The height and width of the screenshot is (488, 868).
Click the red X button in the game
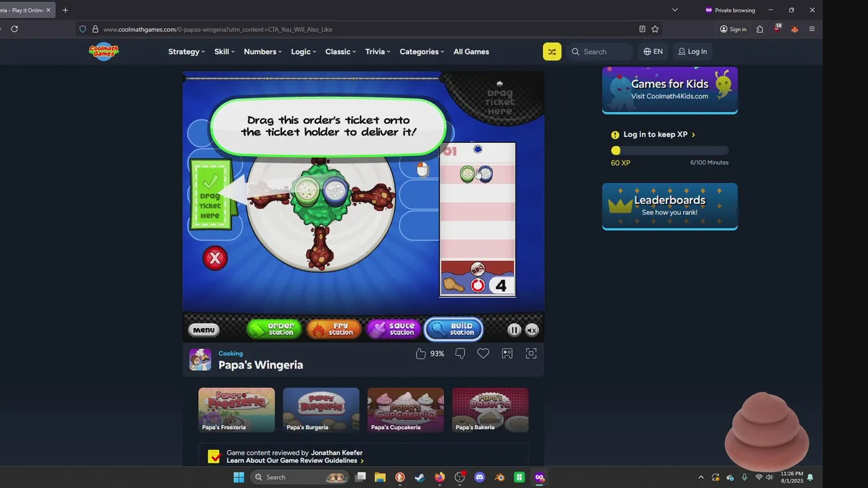[x=215, y=258]
